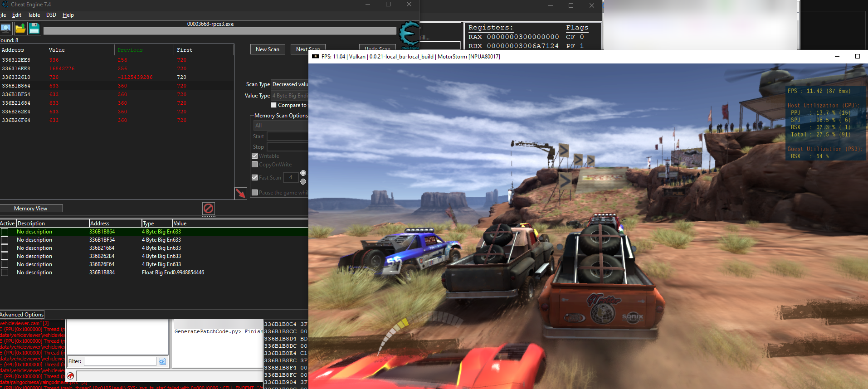
Task: Click the 'Found: 8' results count label
Action: [9, 40]
